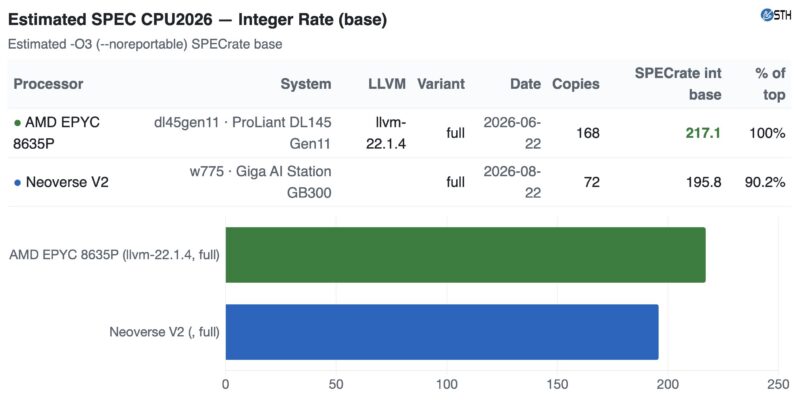800x402 pixels.
Task: Click the x-axis tick label 150
Action: (557, 384)
